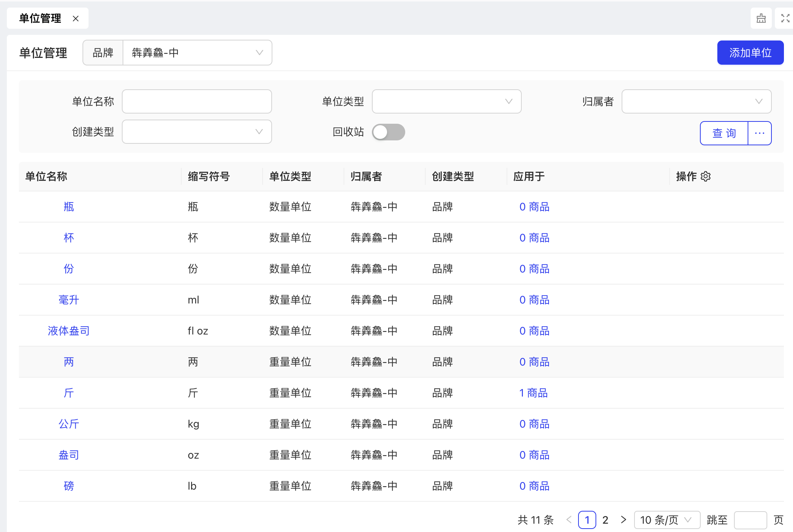Click 0 商品 link in 杯 row
The height and width of the screenshot is (532, 793).
click(x=534, y=238)
